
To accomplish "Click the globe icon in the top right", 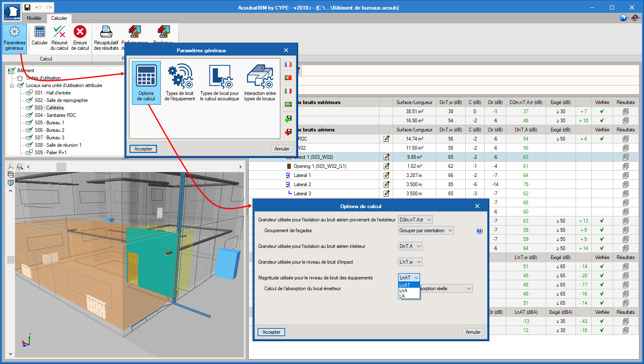I will (x=623, y=18).
